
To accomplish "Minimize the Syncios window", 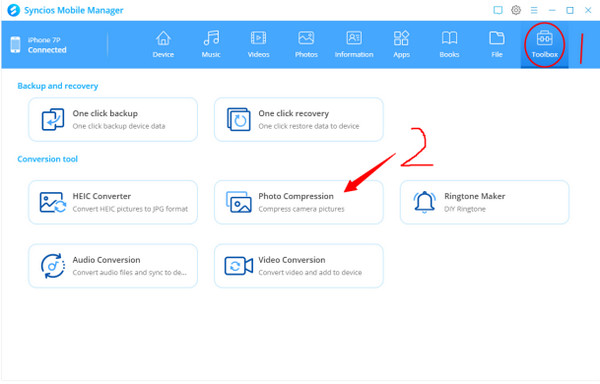I will tap(552, 10).
